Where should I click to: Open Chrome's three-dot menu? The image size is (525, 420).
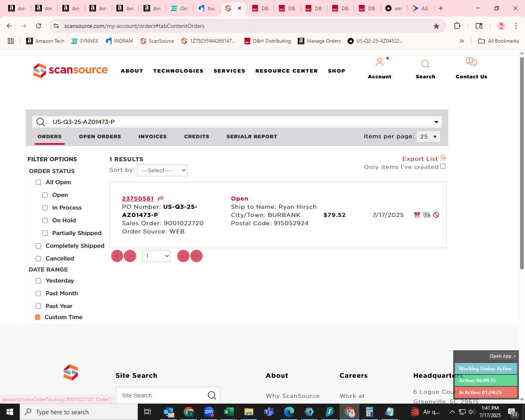point(516,26)
